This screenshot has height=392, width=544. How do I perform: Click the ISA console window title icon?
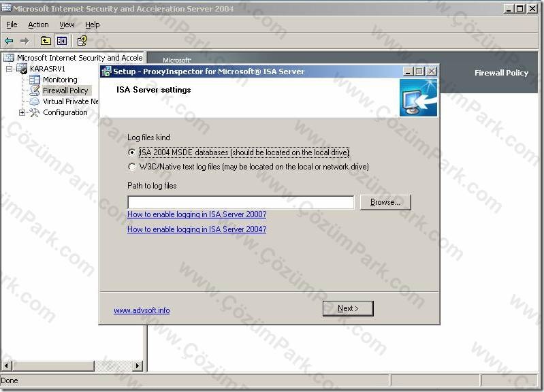tap(6, 7)
